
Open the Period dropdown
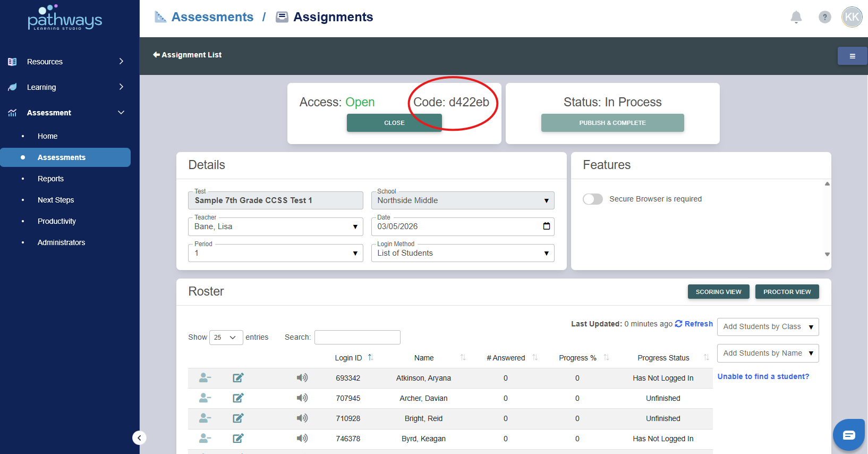point(276,253)
